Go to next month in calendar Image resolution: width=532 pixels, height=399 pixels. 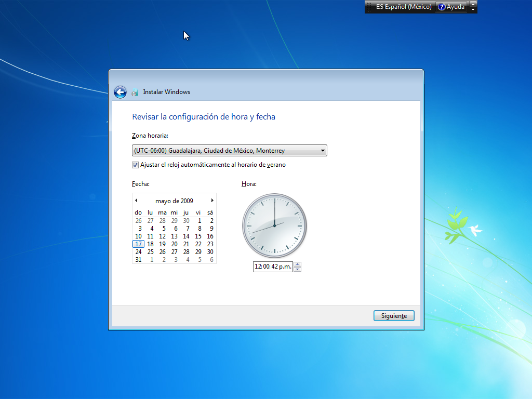[212, 201]
